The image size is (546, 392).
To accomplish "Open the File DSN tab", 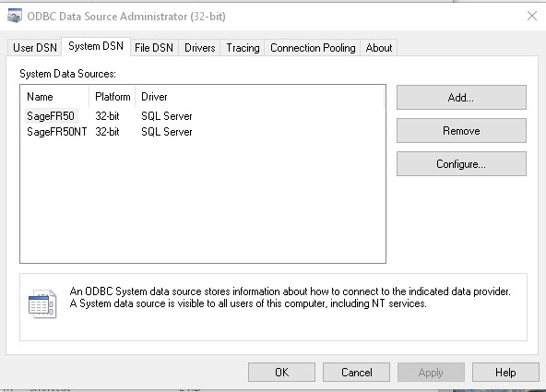I will point(154,48).
